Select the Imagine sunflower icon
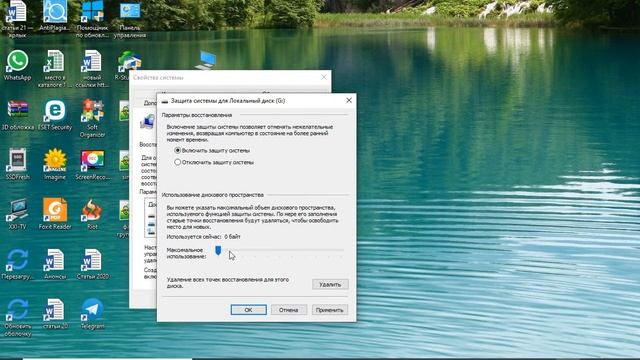This screenshot has height=360, width=640. [x=55, y=164]
